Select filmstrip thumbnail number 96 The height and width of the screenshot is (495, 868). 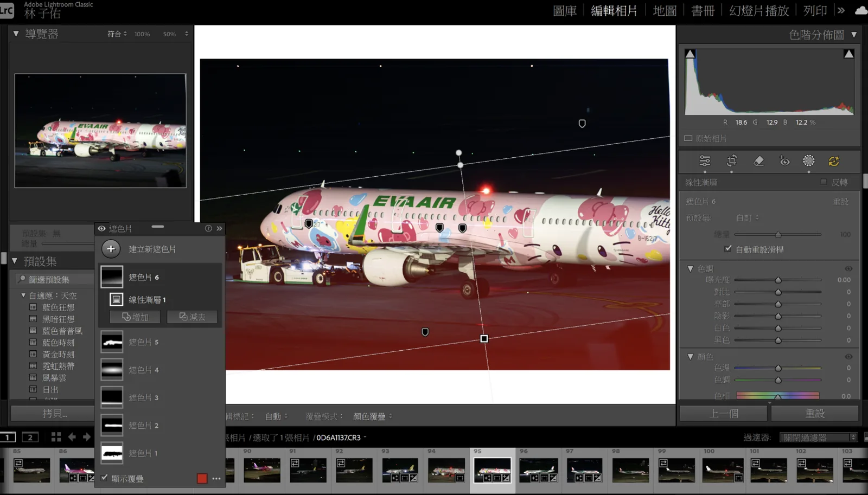coord(538,470)
